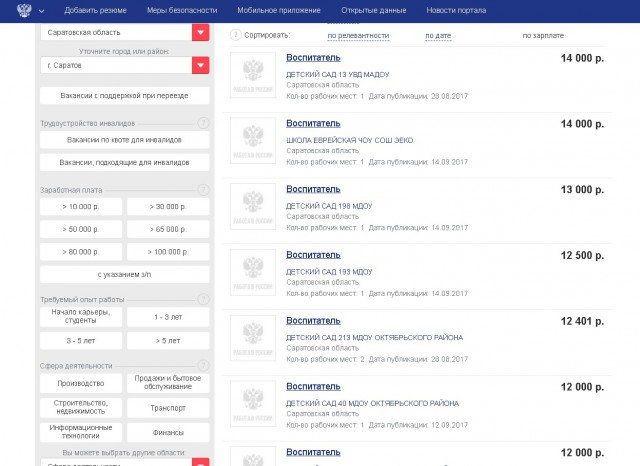Click help icon next to 'Трудоустройство инвалидов'
The height and width of the screenshot is (466, 640).
click(x=203, y=123)
